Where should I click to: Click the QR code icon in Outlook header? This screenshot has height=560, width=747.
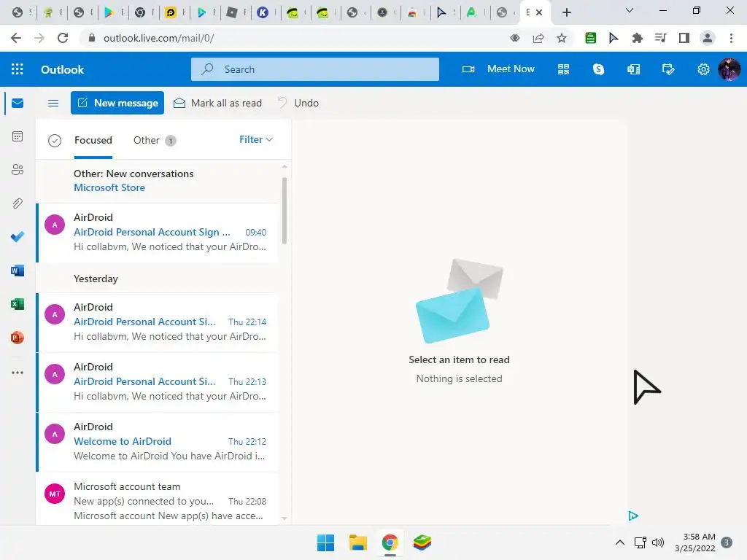(564, 69)
